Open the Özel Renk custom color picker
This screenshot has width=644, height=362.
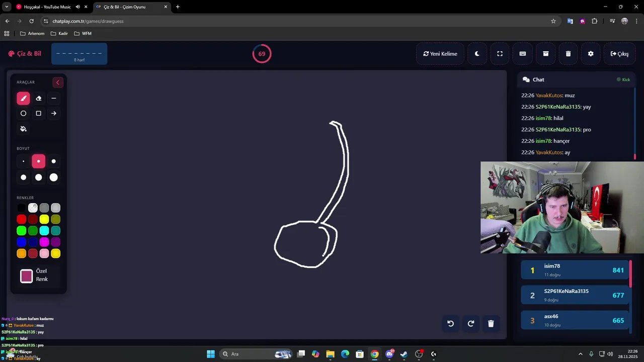point(27,276)
